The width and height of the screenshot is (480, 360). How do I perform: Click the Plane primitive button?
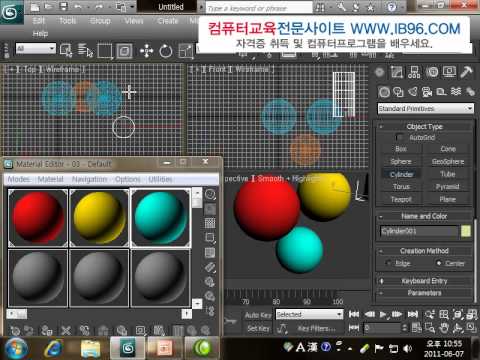(x=448, y=199)
